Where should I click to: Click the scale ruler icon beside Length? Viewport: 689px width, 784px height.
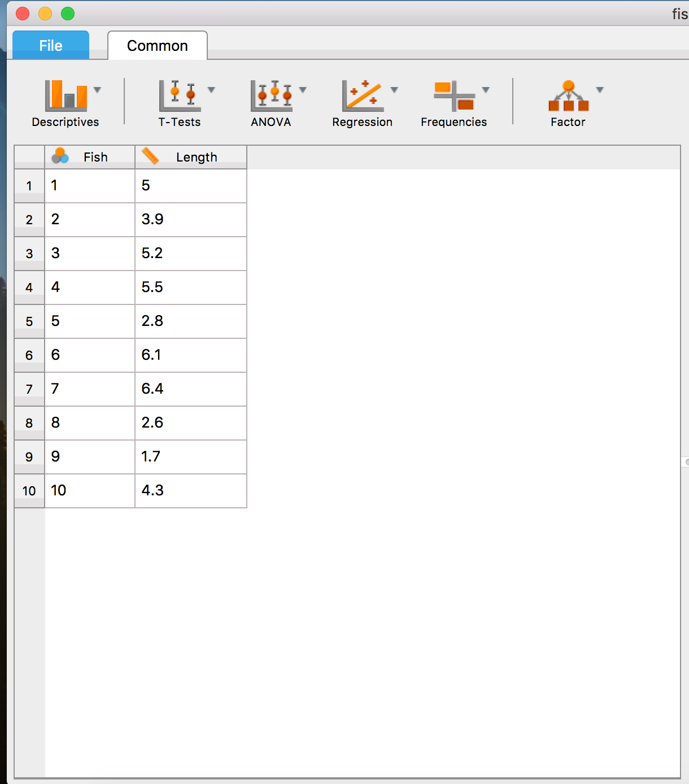tap(150, 156)
